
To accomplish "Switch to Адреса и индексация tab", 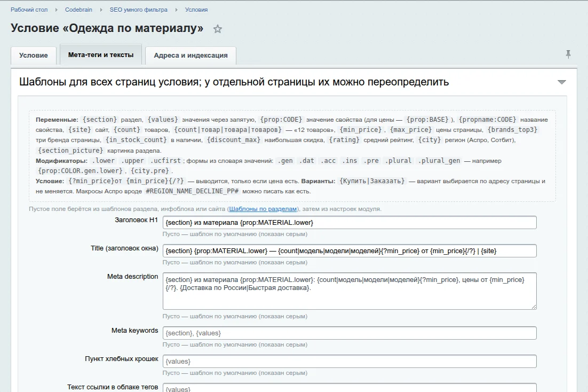I will (x=190, y=55).
